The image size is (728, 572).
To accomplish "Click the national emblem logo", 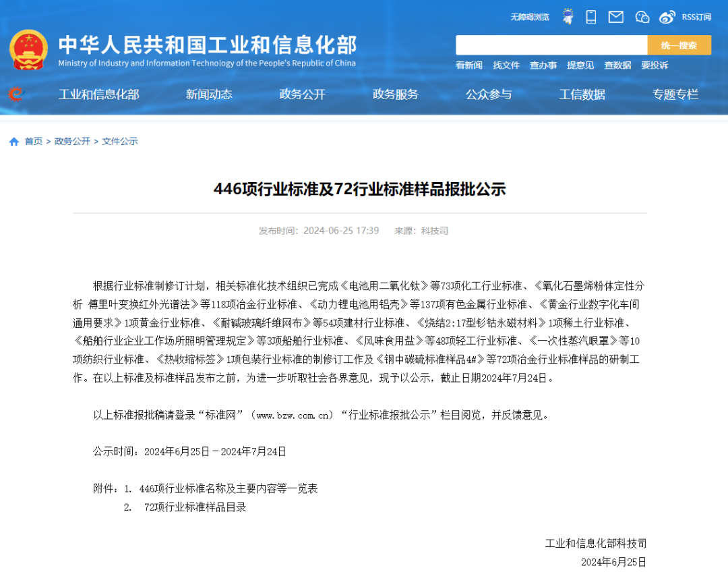I will [29, 50].
